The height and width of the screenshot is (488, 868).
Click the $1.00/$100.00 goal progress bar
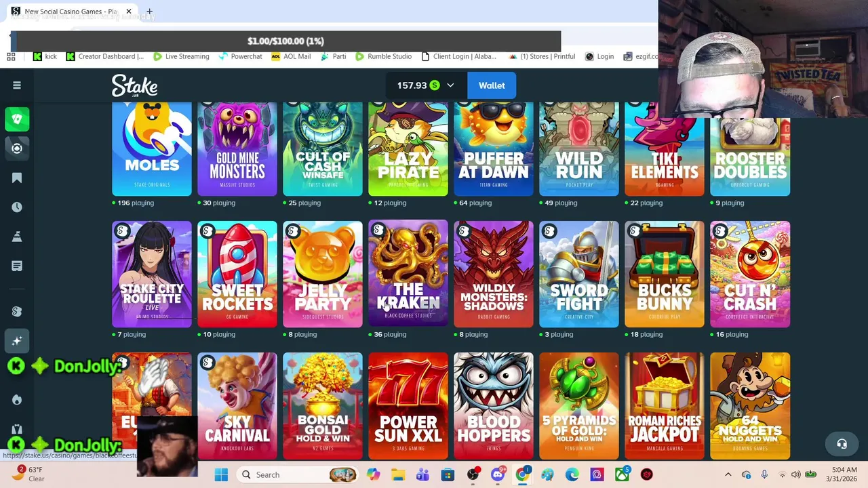tap(285, 41)
